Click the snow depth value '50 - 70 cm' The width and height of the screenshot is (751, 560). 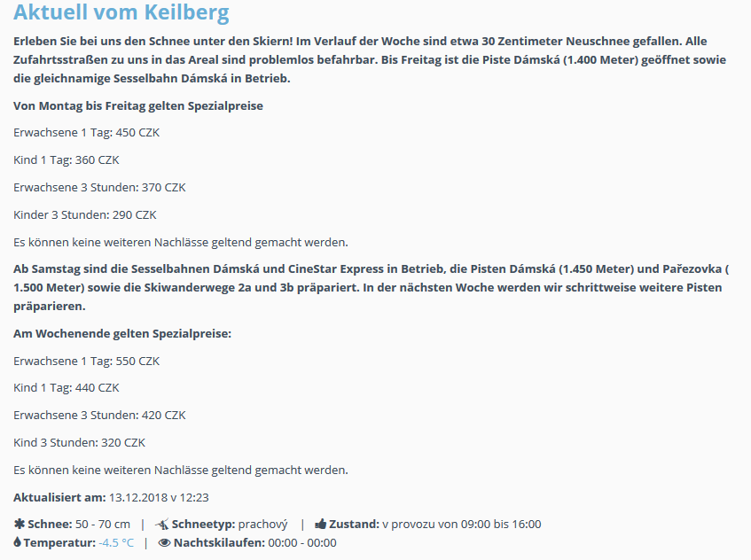(102, 524)
